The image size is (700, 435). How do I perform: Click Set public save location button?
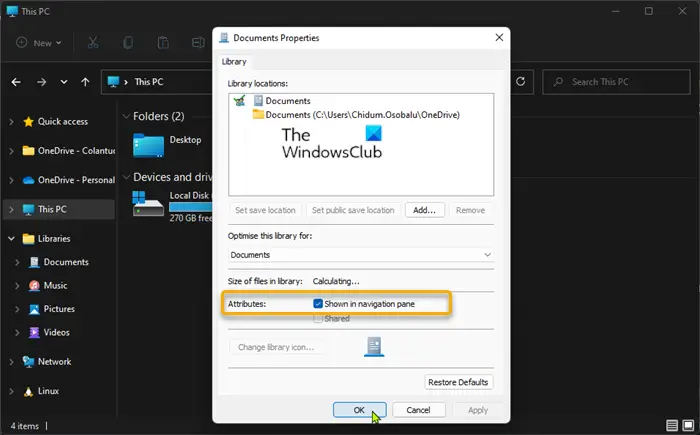tap(353, 210)
